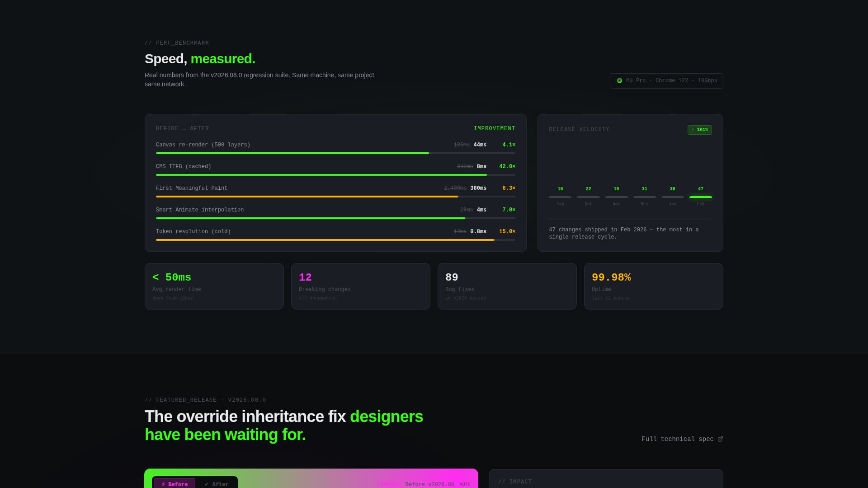Viewport: 868px width, 488px height.
Task: Switch to the Before tab
Action: pos(175,484)
